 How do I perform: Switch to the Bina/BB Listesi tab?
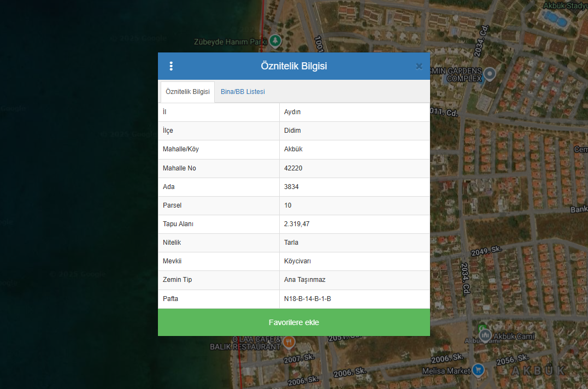click(243, 92)
